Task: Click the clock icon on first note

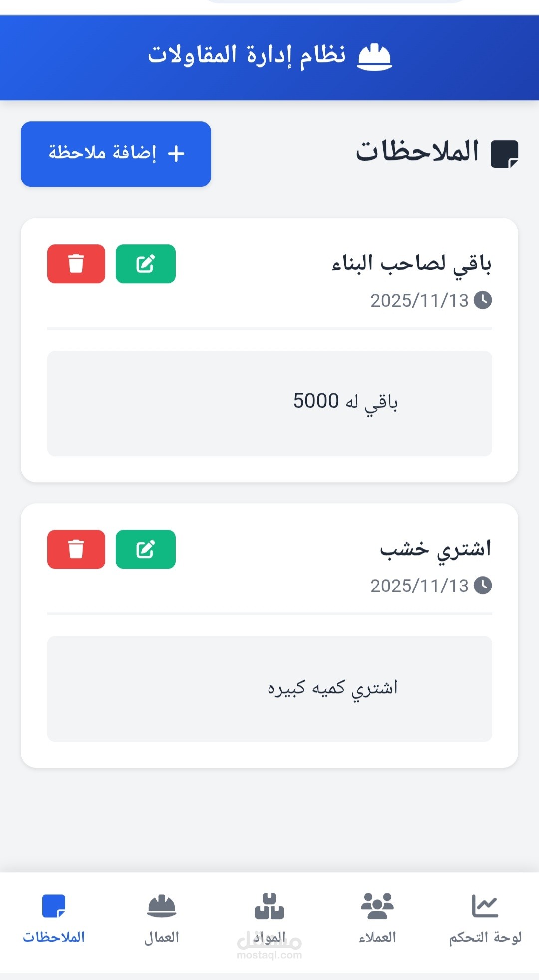Action: pyautogui.click(x=483, y=300)
